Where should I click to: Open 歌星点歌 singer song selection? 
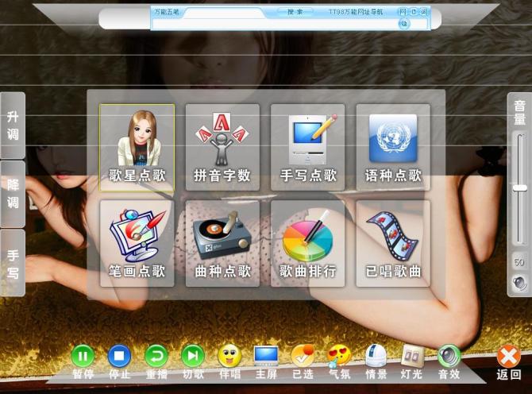(137, 147)
